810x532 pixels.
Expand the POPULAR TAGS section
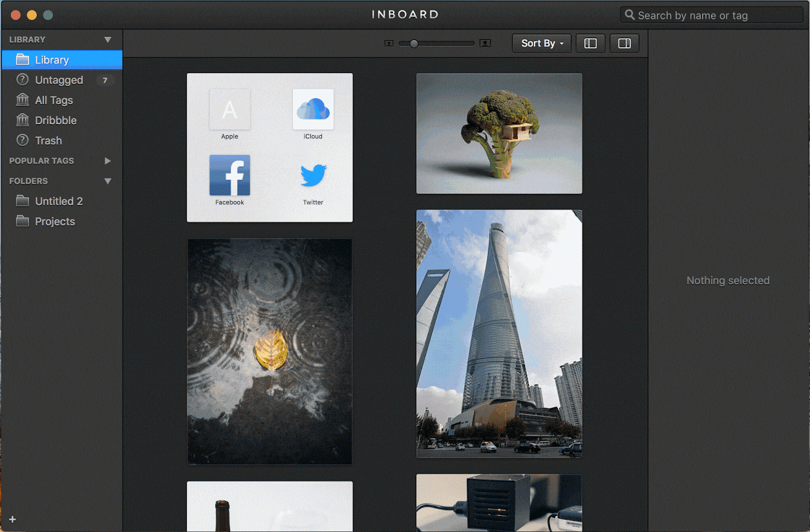[108, 161]
